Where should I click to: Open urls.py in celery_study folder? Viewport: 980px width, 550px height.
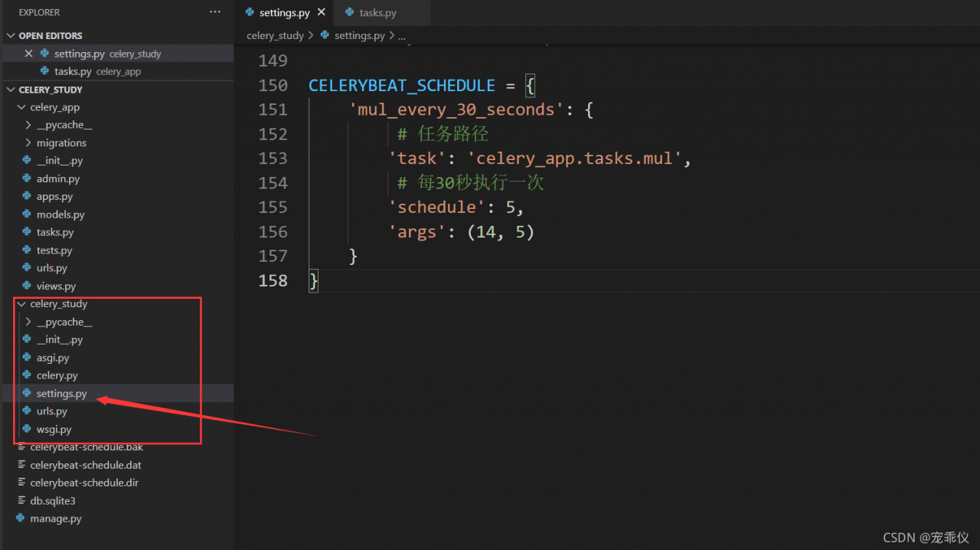pyautogui.click(x=116, y=411)
